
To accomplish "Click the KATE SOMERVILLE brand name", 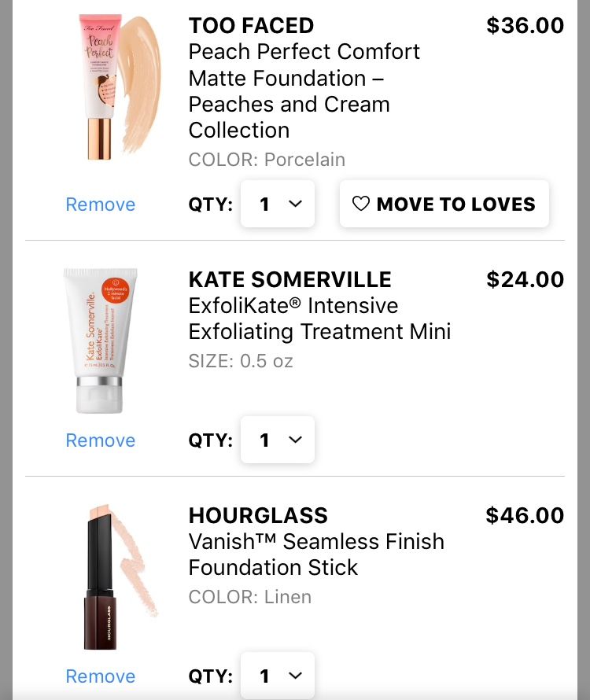I will coord(289,279).
